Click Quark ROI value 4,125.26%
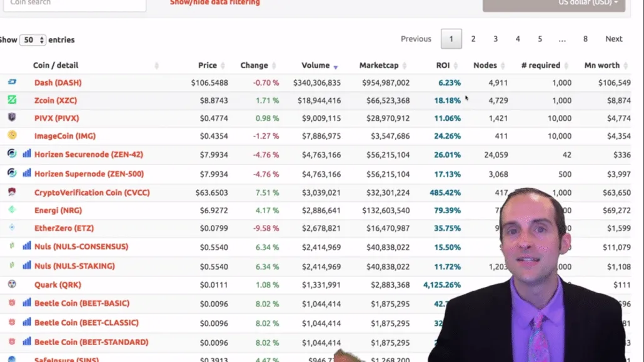The width and height of the screenshot is (644, 362). pyautogui.click(x=442, y=284)
